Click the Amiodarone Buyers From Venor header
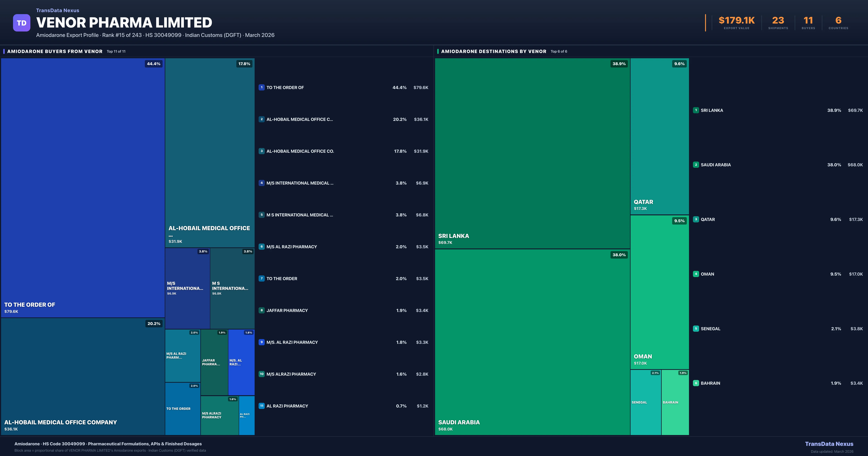The image size is (868, 456). point(55,51)
